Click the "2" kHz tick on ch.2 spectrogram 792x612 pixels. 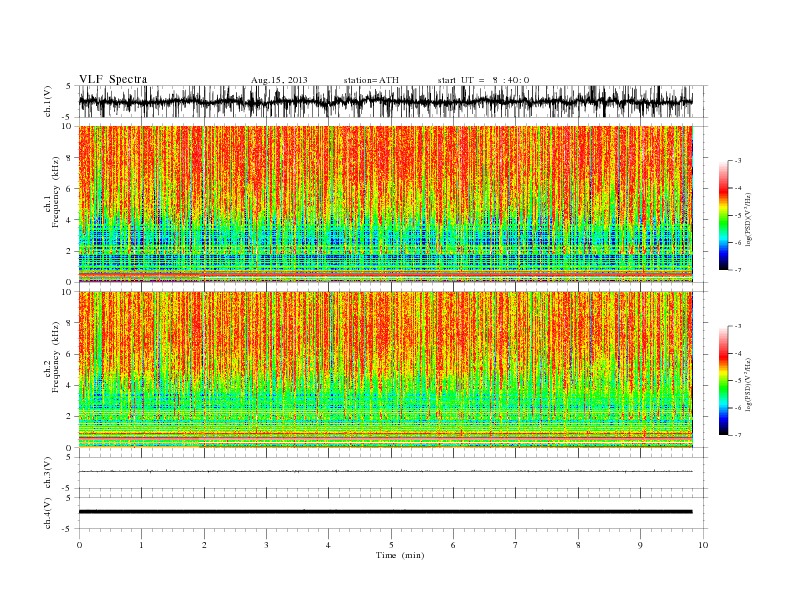click(x=70, y=417)
